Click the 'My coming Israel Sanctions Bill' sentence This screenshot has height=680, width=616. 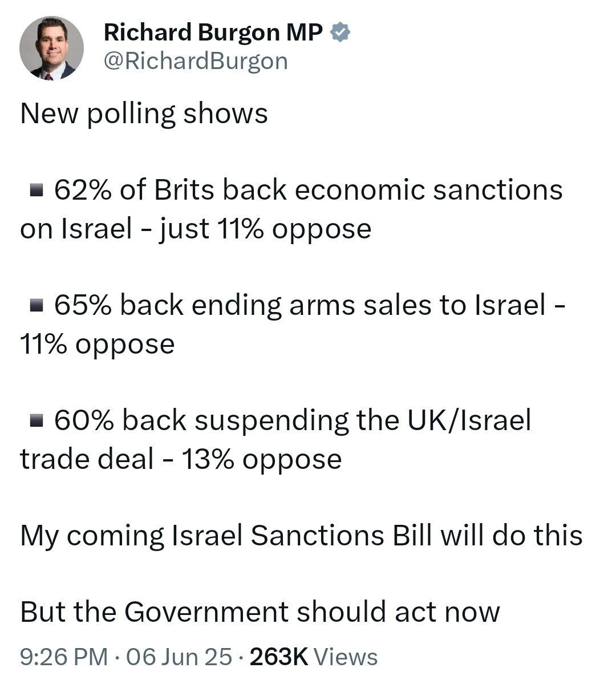[301, 536]
